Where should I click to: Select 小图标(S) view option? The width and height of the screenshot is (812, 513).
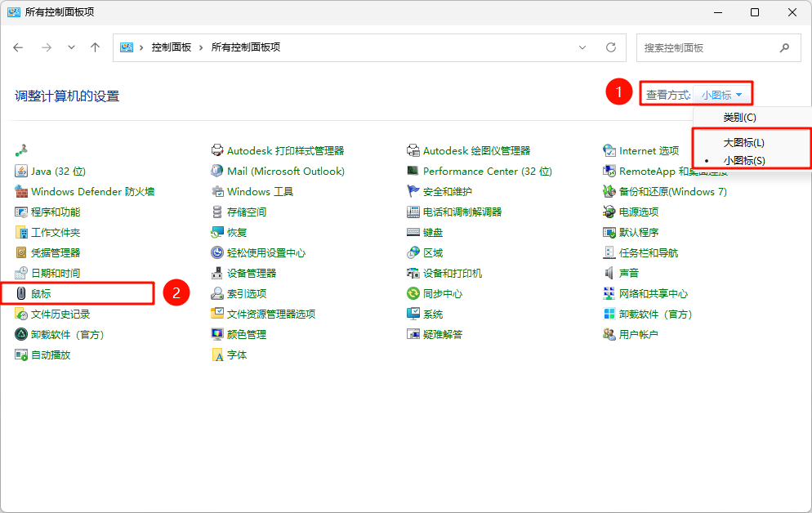pyautogui.click(x=744, y=161)
